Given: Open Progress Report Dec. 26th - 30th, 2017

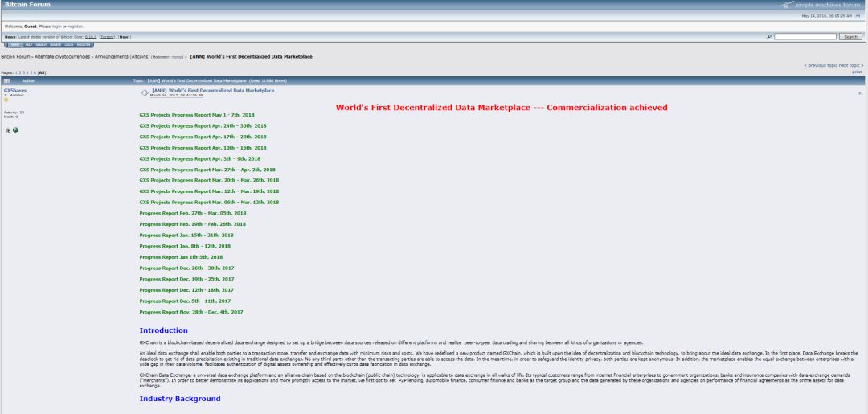Looking at the screenshot, I should click(x=186, y=268).
